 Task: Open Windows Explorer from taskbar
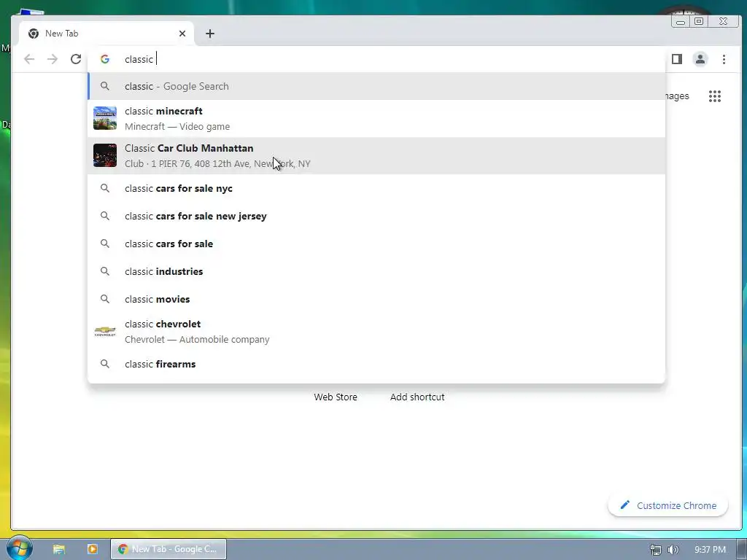(58, 549)
